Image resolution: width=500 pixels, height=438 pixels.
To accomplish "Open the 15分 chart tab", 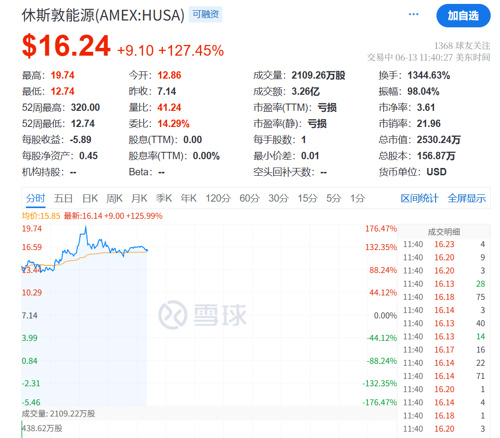I will tap(307, 198).
